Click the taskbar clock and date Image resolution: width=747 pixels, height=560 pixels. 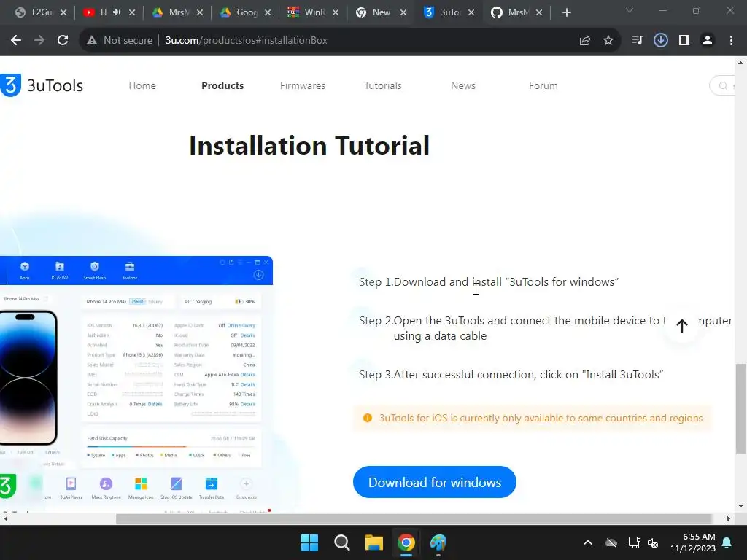click(x=693, y=542)
